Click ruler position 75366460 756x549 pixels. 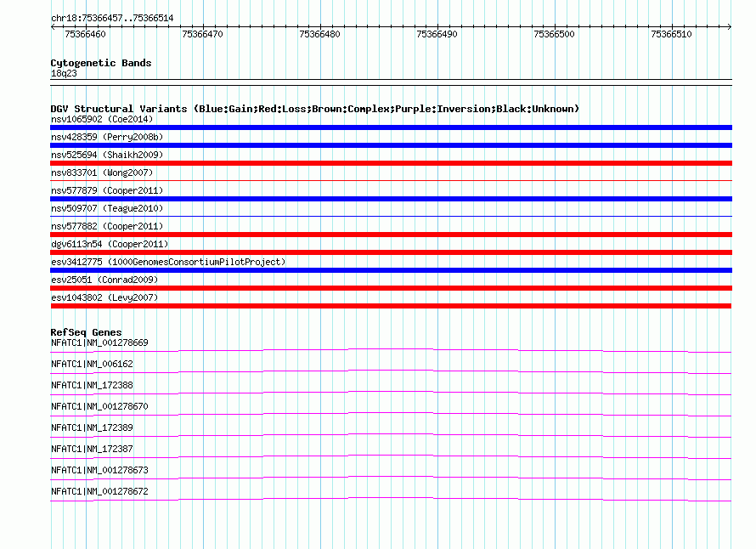tap(85, 34)
